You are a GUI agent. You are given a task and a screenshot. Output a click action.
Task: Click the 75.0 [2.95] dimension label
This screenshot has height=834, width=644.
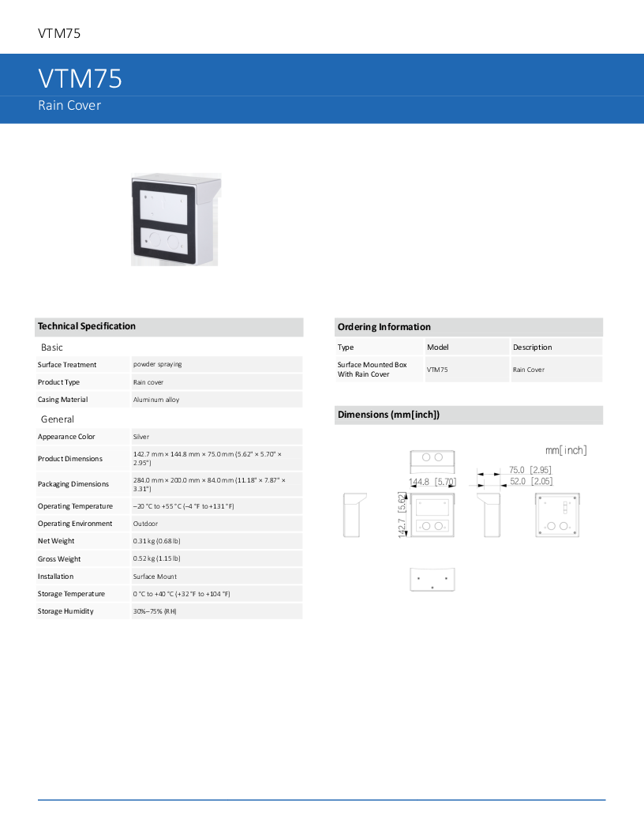point(530,469)
